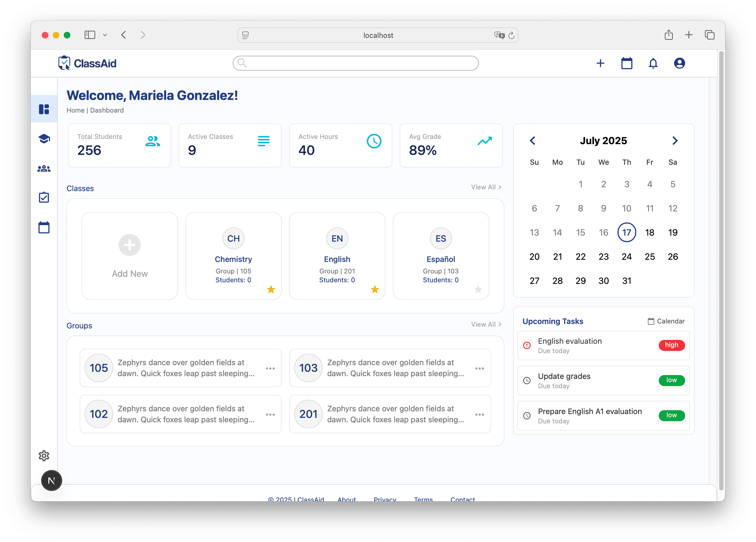Image resolution: width=756 pixels, height=542 pixels.
Task: Favorite the Español class card
Action: [x=478, y=289]
